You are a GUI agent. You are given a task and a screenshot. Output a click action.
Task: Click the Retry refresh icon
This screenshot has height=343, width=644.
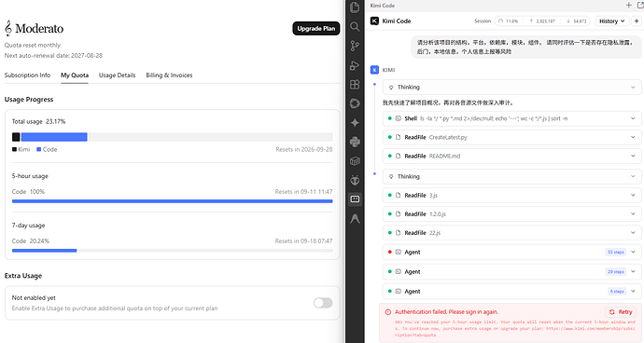pyautogui.click(x=612, y=312)
